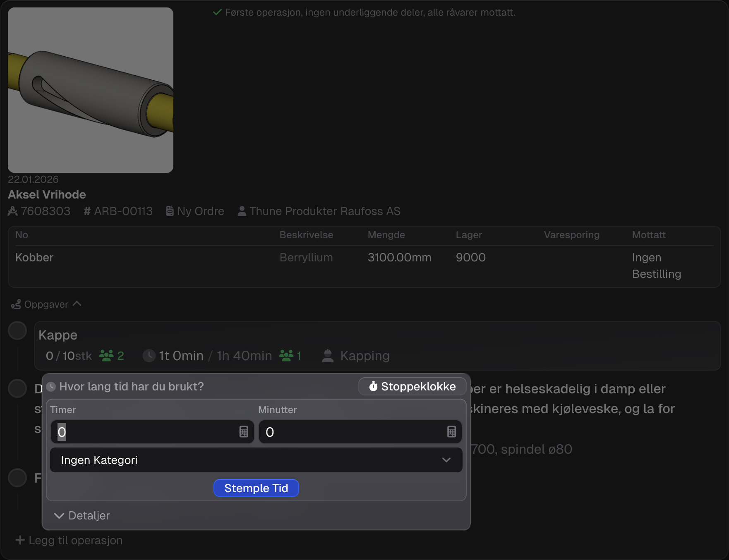This screenshot has height=560, width=729.
Task: Open calculator icon in Minutter field
Action: click(451, 432)
